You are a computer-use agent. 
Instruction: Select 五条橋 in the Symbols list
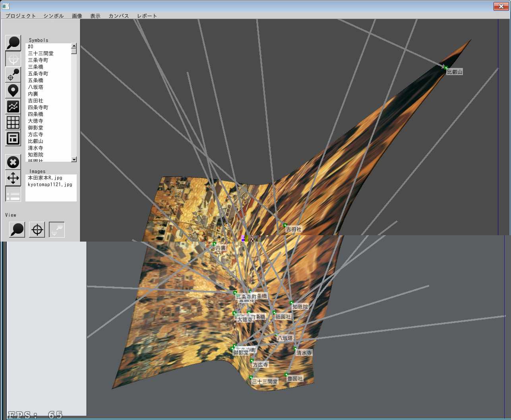coord(48,80)
